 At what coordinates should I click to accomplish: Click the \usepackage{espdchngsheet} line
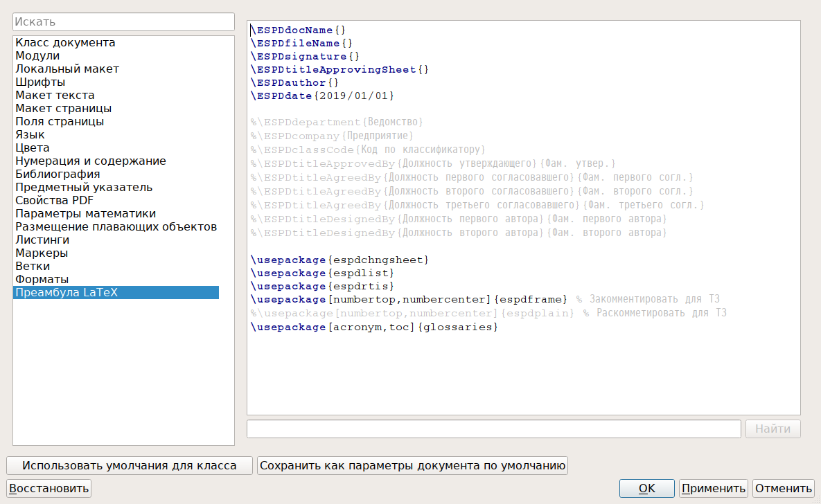pyautogui.click(x=339, y=260)
